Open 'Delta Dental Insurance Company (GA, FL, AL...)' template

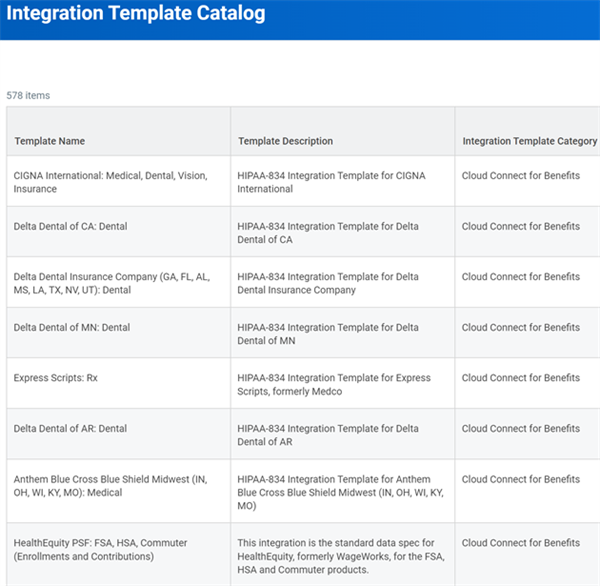click(x=112, y=283)
